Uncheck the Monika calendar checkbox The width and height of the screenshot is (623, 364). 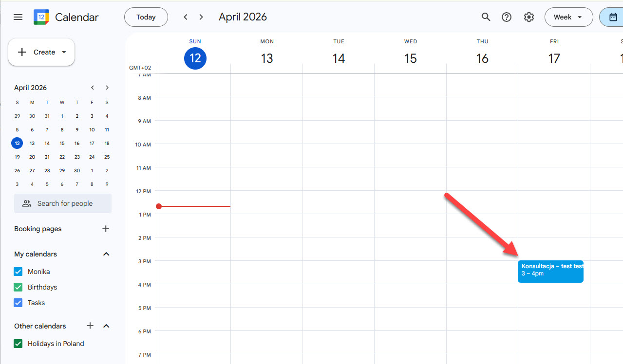point(19,272)
